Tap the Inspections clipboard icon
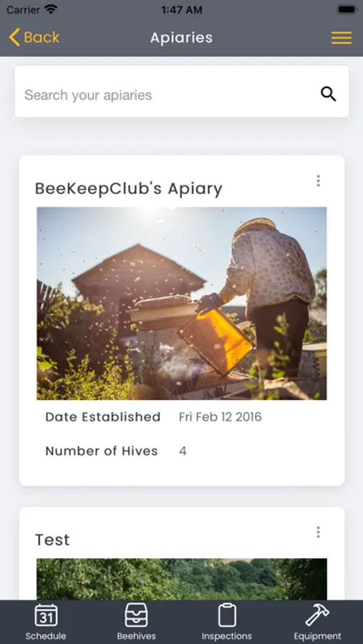 pyautogui.click(x=227, y=615)
